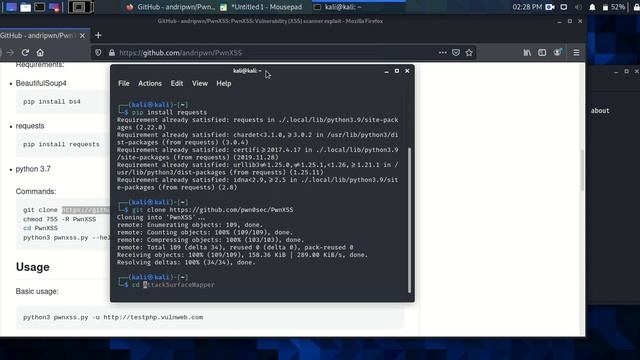
Task: Close the GitHub andripwn tab
Action: pyautogui.click(x=82, y=36)
